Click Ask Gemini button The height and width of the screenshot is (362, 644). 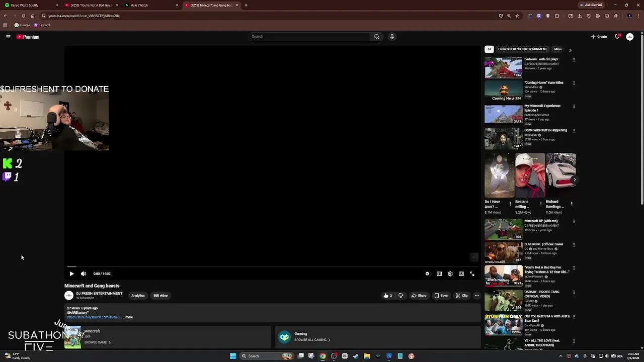pos(591,5)
